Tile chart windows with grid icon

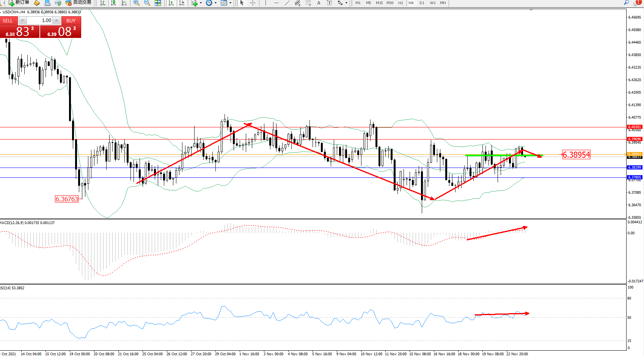coord(158,3)
